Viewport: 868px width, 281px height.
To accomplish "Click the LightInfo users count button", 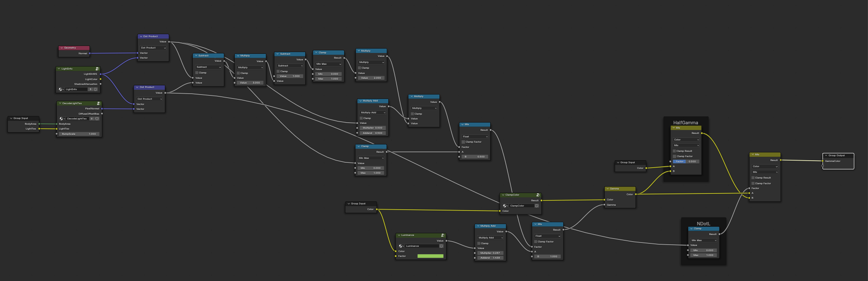I will point(91,89).
